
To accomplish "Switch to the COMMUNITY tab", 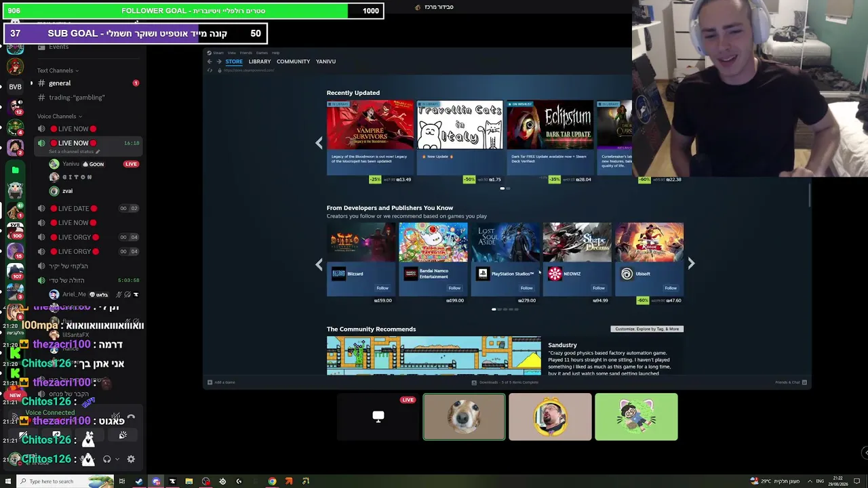I will coord(293,62).
